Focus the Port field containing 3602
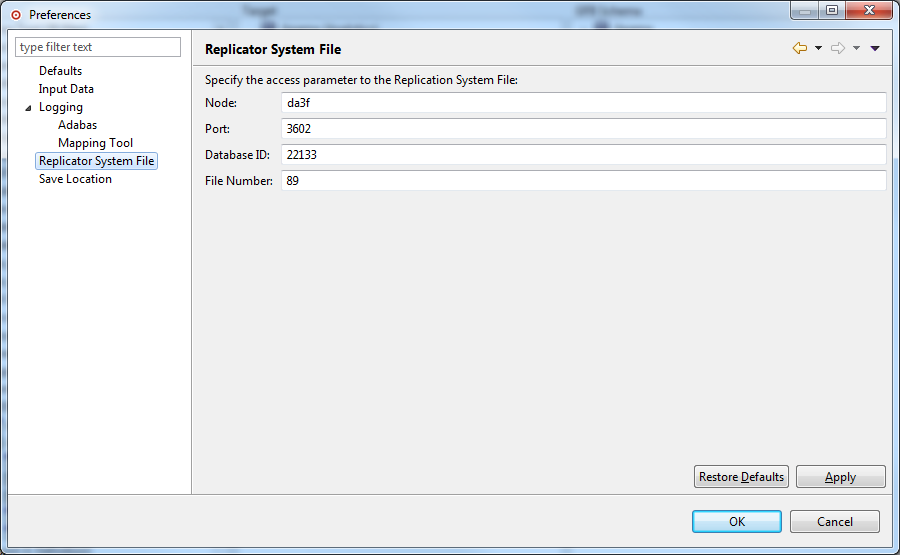The width and height of the screenshot is (900, 555). [x=583, y=129]
